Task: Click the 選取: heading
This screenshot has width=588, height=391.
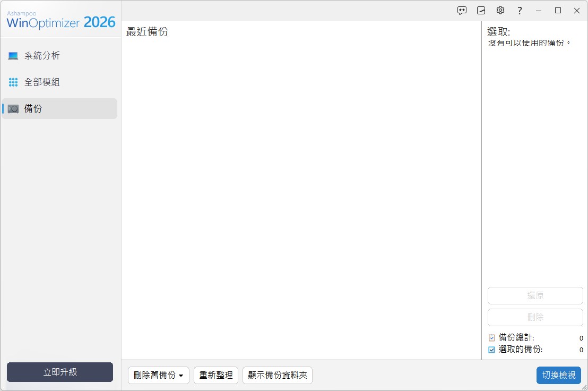Action: [498, 31]
